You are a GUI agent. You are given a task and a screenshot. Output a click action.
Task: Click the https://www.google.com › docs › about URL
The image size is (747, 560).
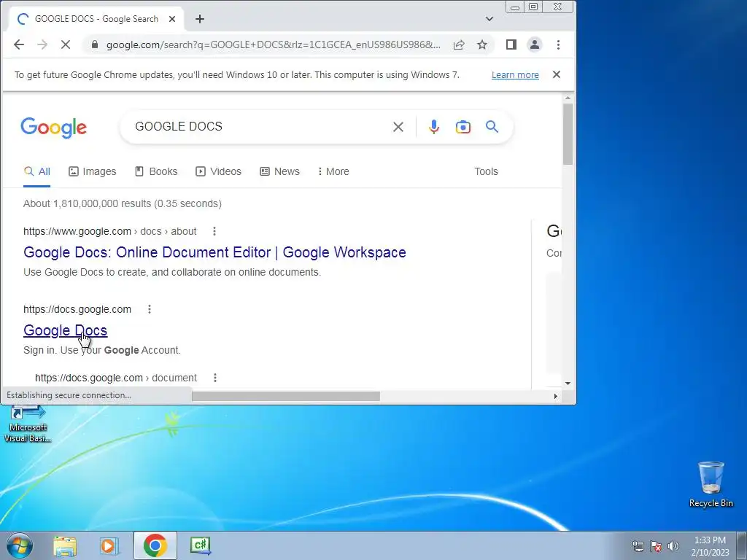[x=110, y=231]
